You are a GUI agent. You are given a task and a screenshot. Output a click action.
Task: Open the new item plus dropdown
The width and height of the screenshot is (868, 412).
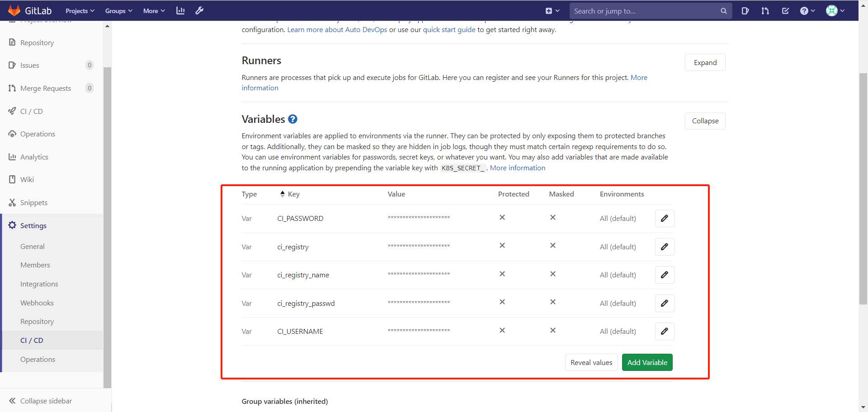552,10
